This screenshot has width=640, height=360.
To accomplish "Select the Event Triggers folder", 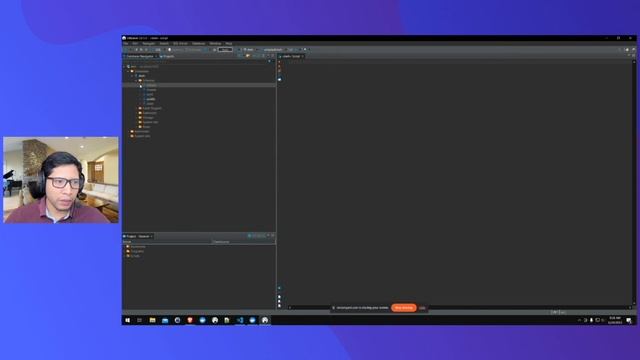I will pyautogui.click(x=151, y=109).
